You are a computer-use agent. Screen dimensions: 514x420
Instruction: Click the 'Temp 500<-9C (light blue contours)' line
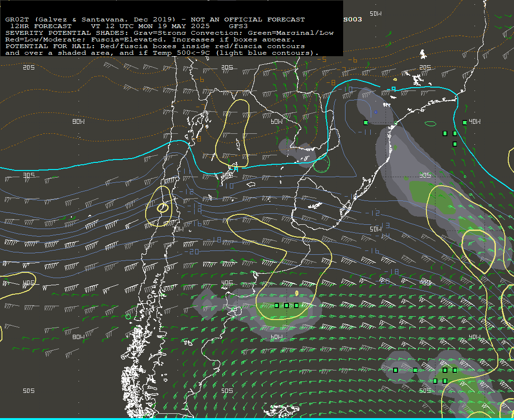coord(162,53)
